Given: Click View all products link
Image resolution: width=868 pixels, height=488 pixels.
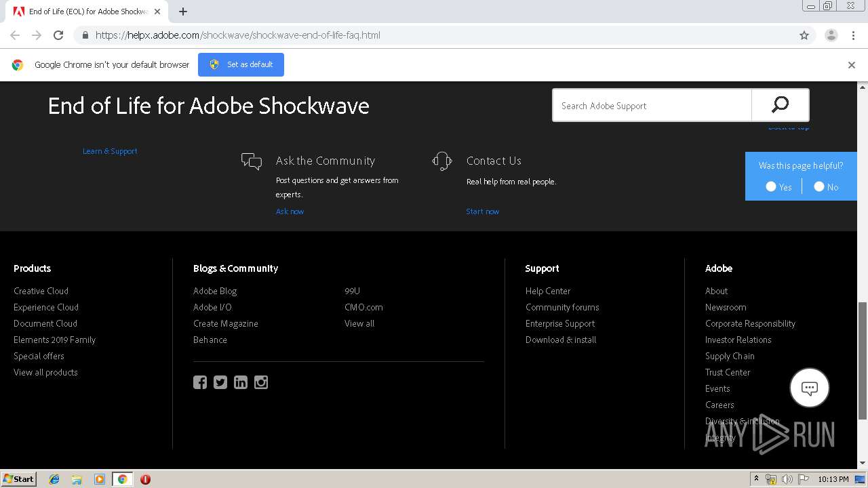Looking at the screenshot, I should click(45, 372).
